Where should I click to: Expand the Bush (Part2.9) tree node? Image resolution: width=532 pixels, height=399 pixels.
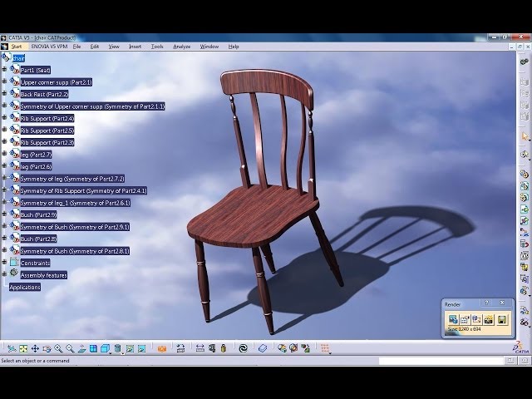[4, 214]
